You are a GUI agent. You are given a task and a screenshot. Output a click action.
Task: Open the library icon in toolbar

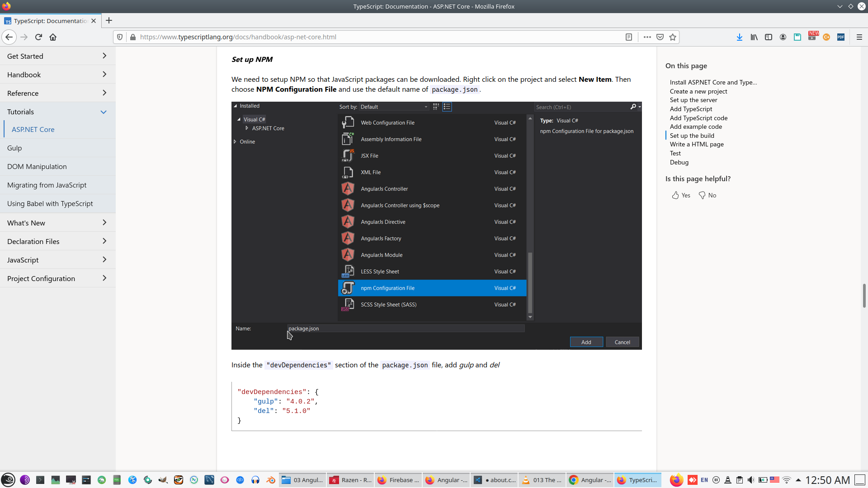point(754,37)
